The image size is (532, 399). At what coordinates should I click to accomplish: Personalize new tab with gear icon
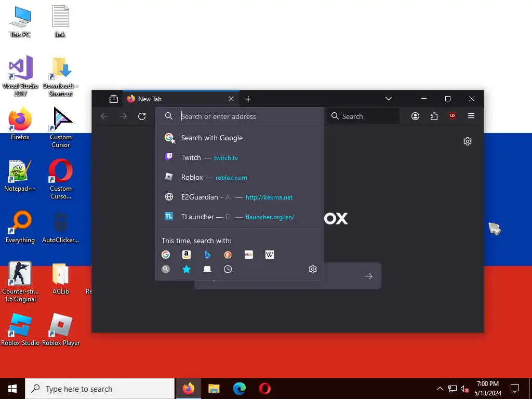point(468,141)
